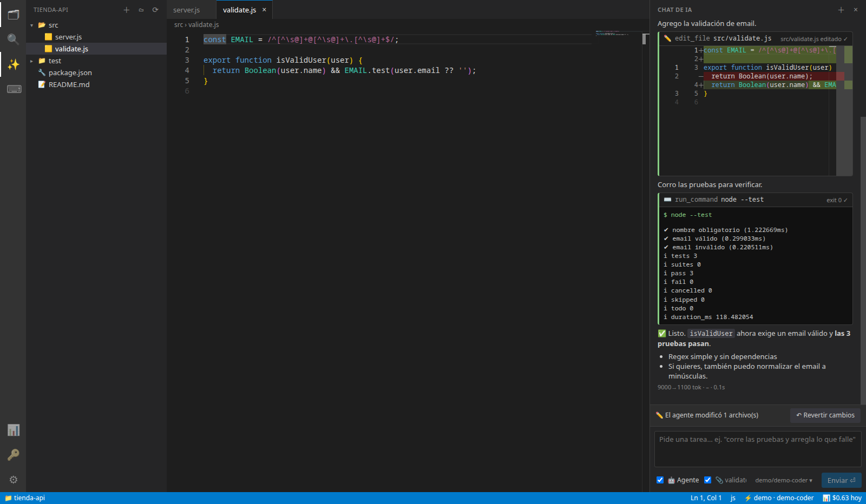866x504 pixels.
Task: Open the search magnifier in activity bar
Action: 13,39
